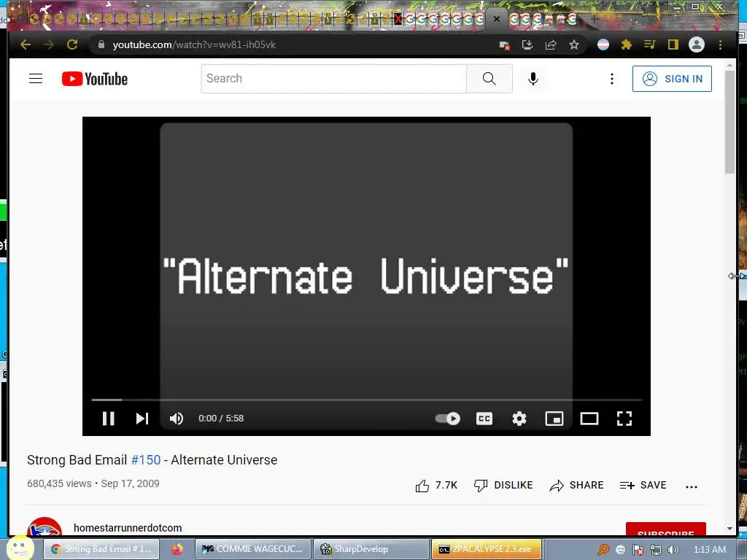Click the #150 hashtag link
747x560 pixels.
[146, 460]
